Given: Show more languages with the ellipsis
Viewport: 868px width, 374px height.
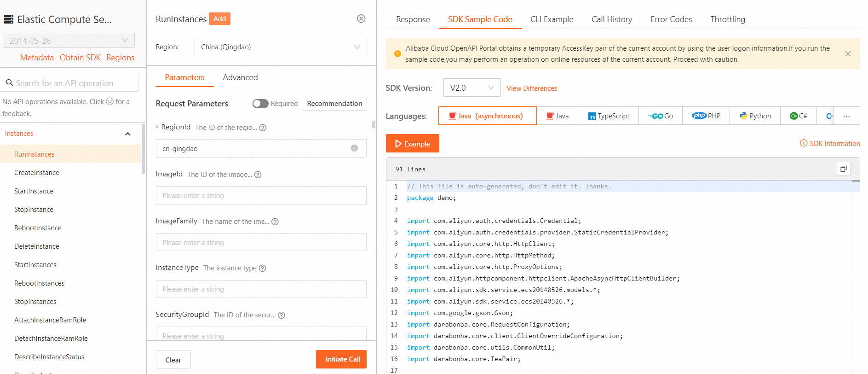Looking at the screenshot, I should click(x=846, y=116).
